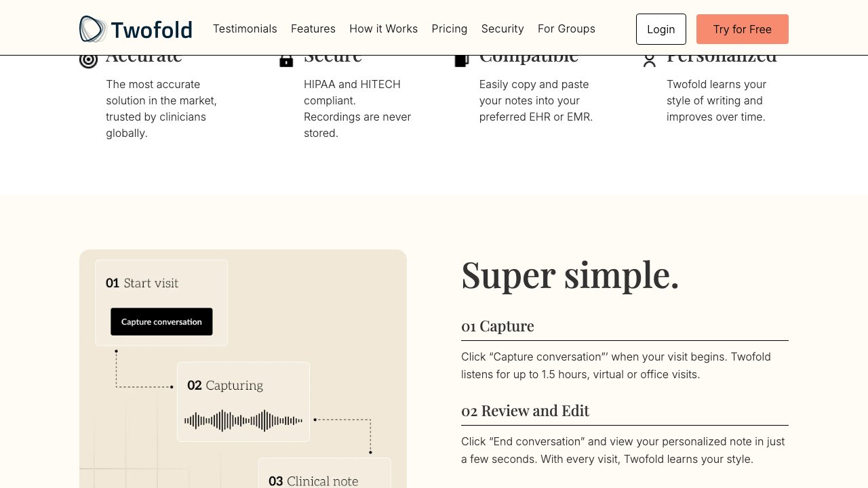Open the For Groups page
868x488 pixels.
coord(566,28)
